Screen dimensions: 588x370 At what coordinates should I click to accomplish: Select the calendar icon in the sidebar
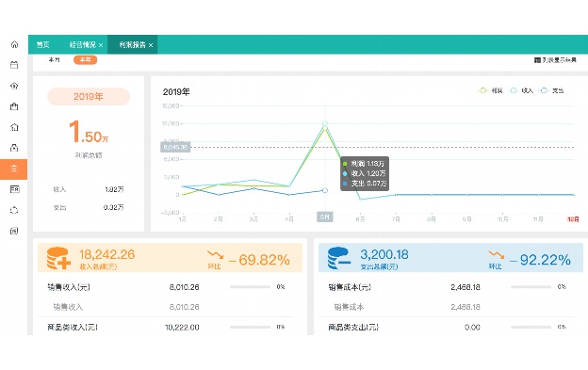coord(14,65)
